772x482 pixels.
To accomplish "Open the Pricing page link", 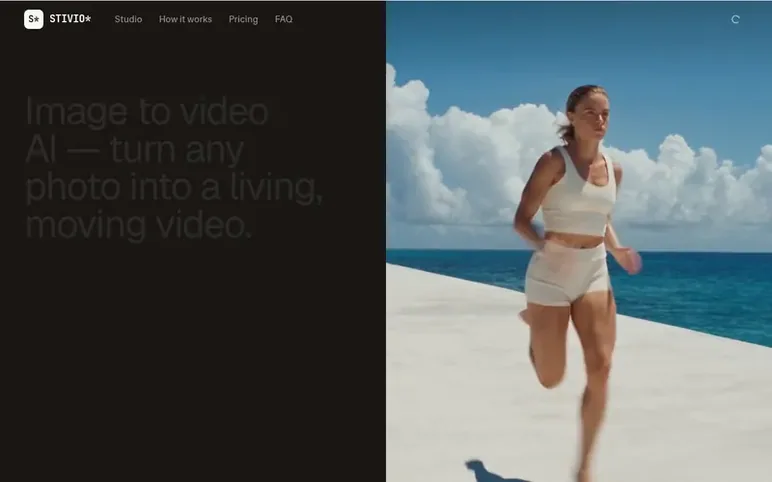I will pyautogui.click(x=243, y=19).
